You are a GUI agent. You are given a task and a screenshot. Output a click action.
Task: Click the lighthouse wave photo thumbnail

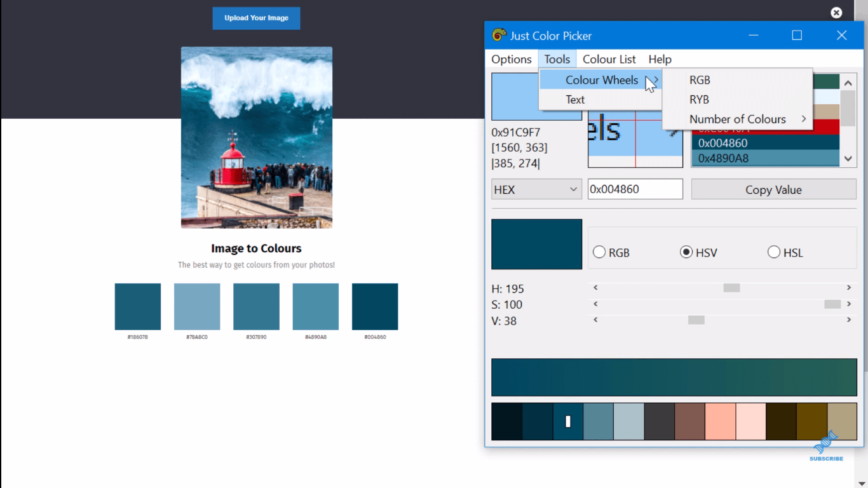coord(257,137)
